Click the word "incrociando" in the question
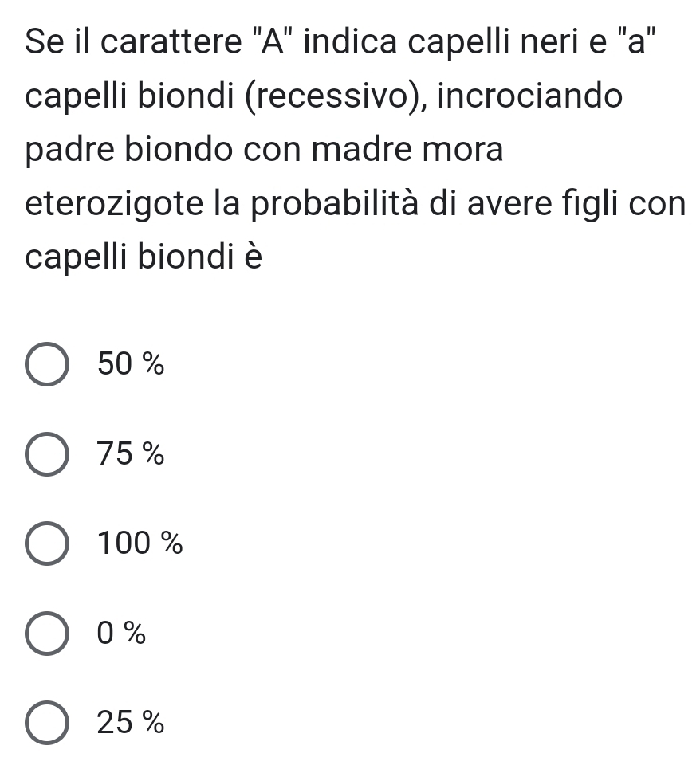Image resolution: width=700 pixels, height=765 pixels. 529,96
